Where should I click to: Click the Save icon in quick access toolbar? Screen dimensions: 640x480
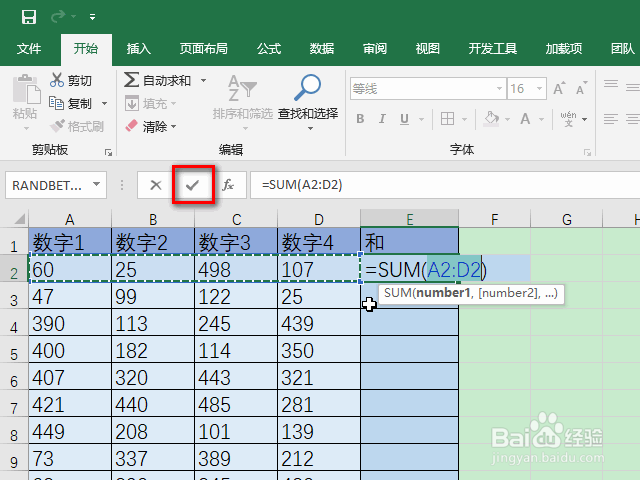point(29,17)
